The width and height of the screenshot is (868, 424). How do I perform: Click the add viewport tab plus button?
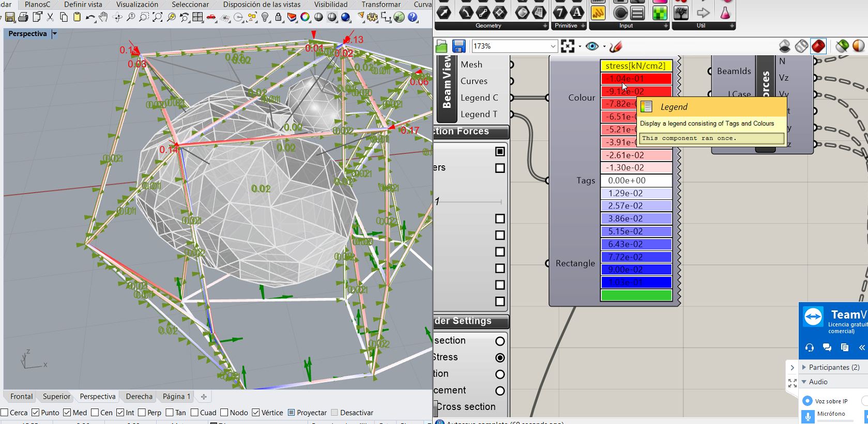click(204, 397)
